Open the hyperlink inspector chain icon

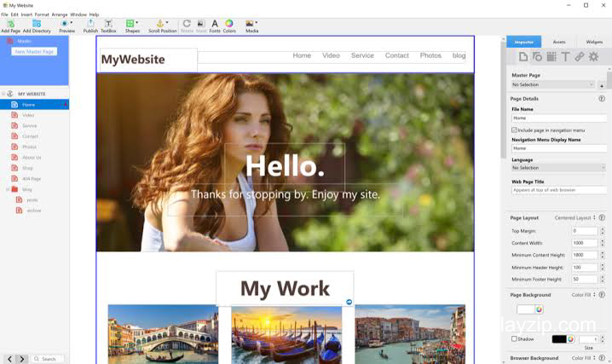pyautogui.click(x=580, y=57)
